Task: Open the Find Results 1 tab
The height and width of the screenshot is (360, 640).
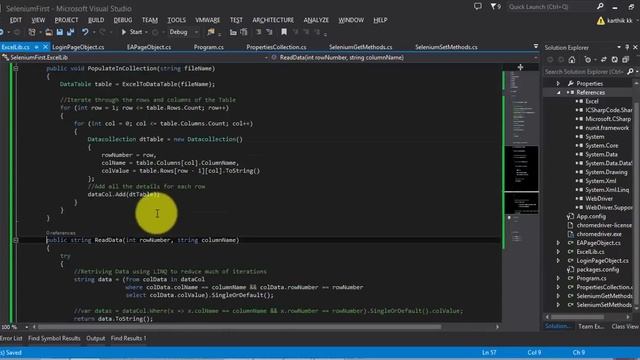Action: tap(128, 338)
